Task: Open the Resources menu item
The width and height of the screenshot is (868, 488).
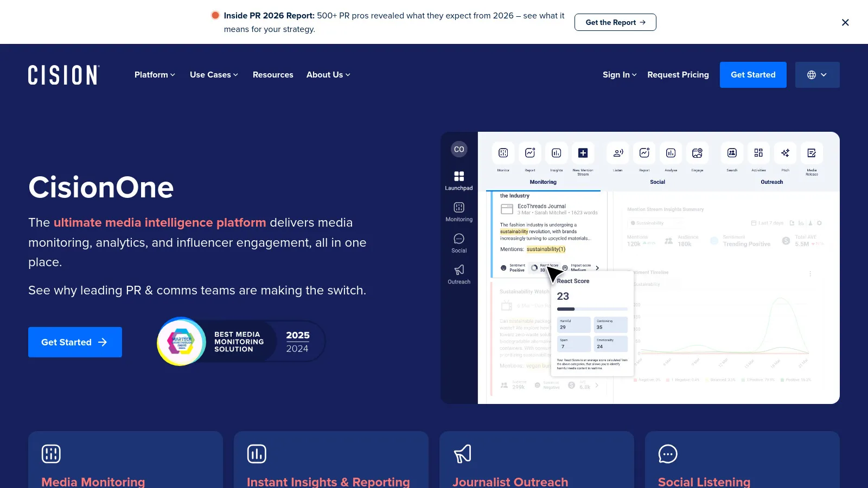Action: [x=273, y=75]
